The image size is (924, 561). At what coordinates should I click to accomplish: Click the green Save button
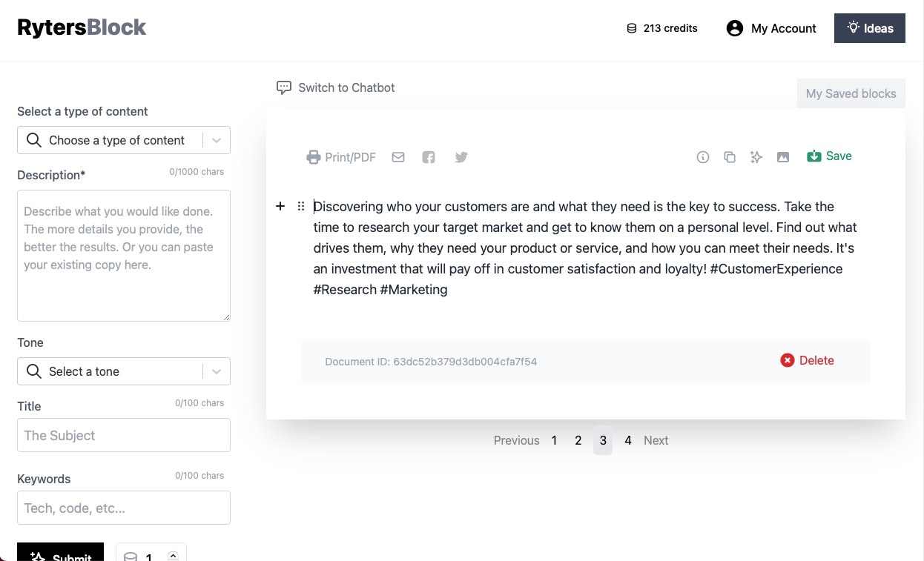tap(829, 156)
